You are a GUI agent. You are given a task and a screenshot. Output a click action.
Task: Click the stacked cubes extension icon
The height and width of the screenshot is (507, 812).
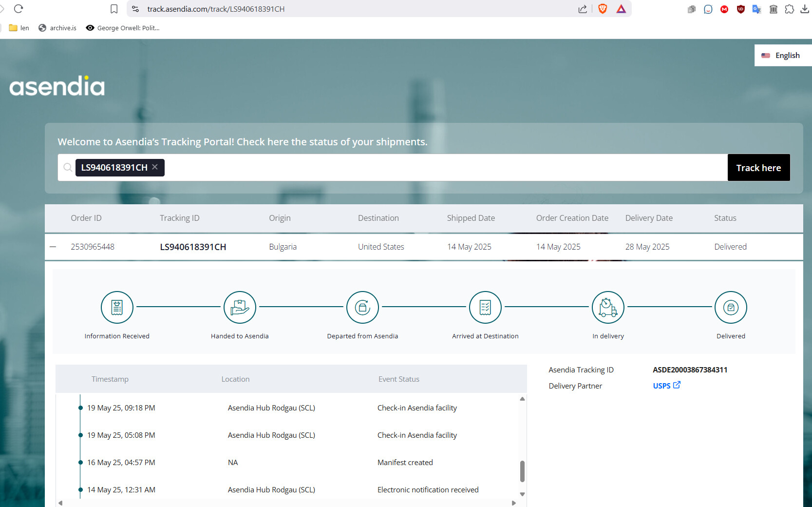coord(692,9)
